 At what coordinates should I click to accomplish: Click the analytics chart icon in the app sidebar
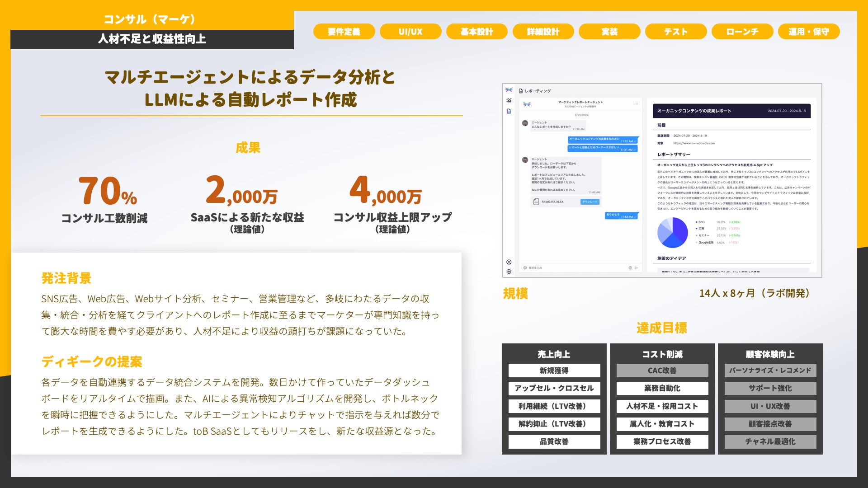(509, 100)
